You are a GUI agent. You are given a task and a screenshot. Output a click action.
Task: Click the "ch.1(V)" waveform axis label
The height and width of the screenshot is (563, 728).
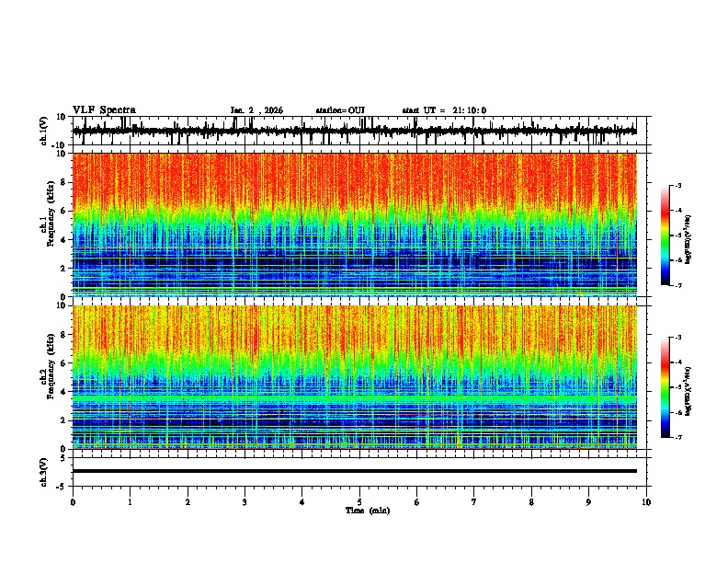click(44, 131)
